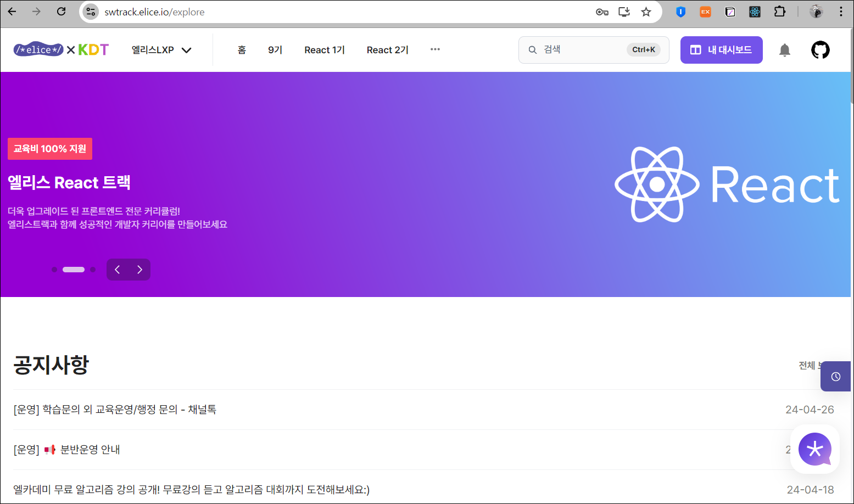Open the React 2기 tab

tap(388, 50)
